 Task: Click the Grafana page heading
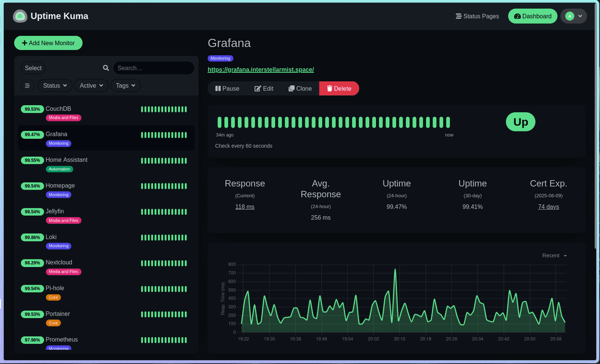click(x=229, y=43)
